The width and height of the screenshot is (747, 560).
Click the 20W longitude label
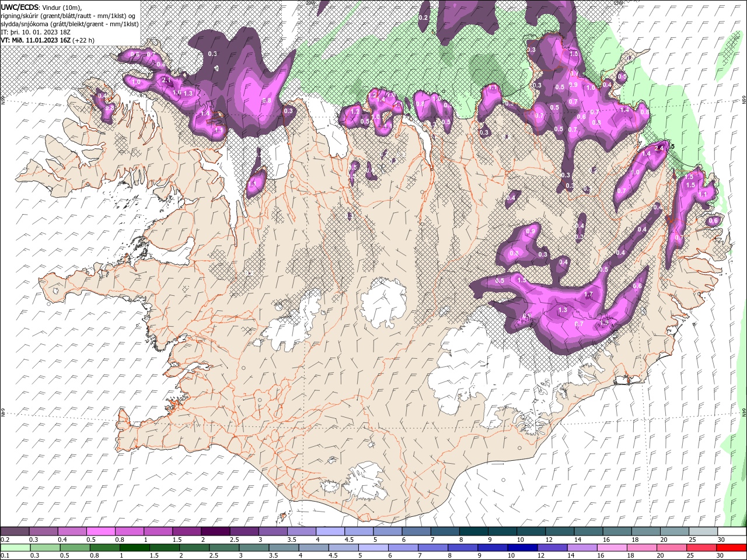[310, 3]
